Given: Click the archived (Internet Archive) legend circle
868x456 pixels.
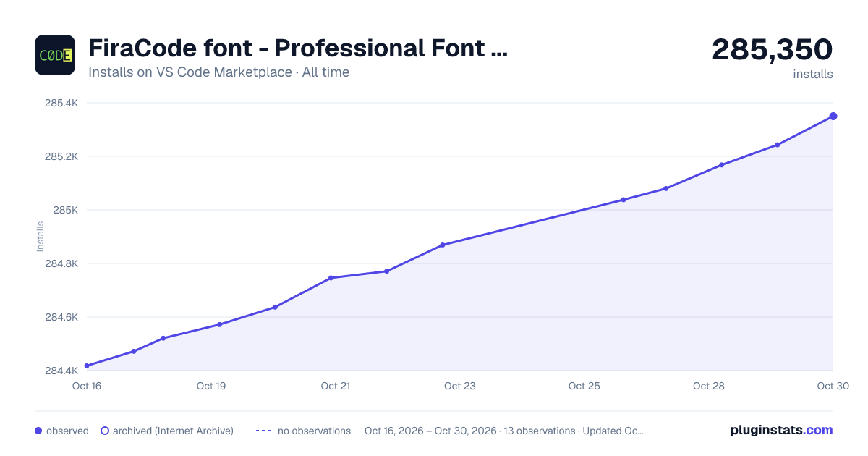Looking at the screenshot, I should [x=104, y=431].
